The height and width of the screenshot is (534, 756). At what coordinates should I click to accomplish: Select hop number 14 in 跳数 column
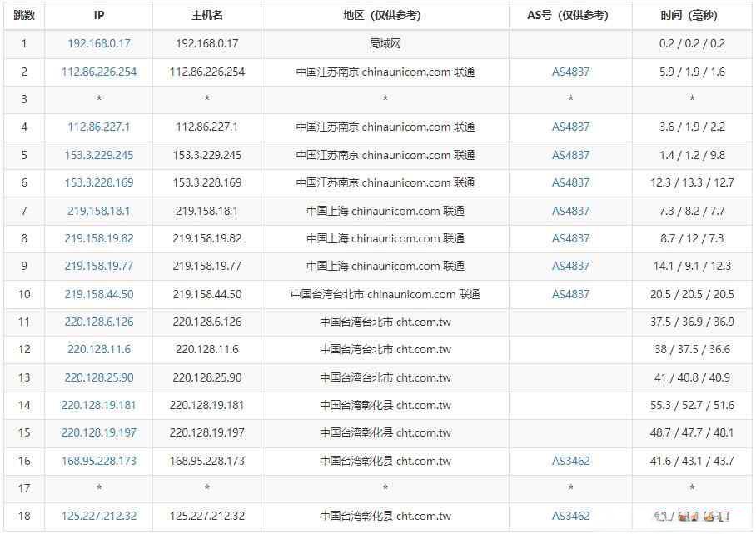24,405
